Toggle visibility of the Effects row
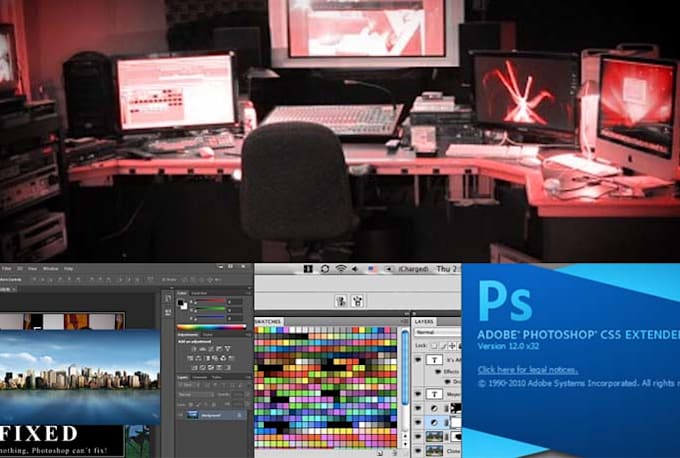The width and height of the screenshot is (680, 458). (438, 372)
